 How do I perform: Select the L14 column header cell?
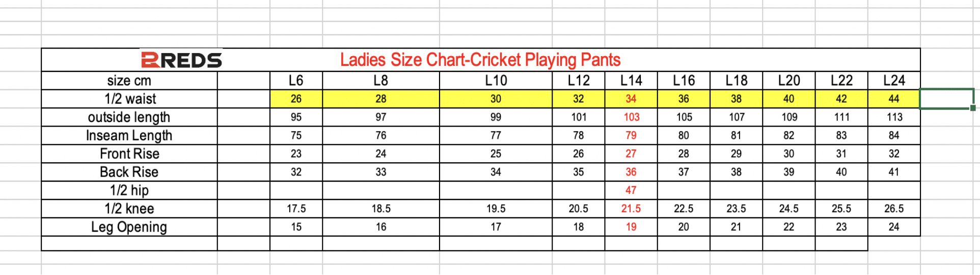click(631, 81)
